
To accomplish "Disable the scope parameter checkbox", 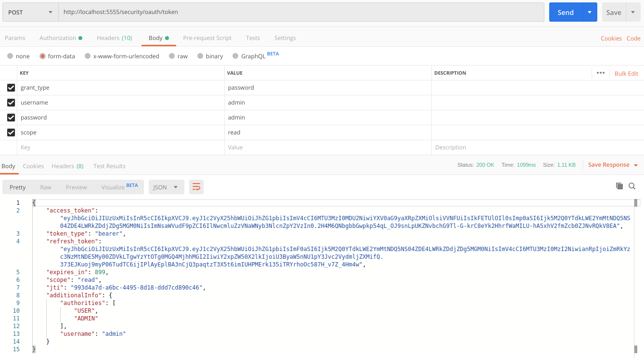I will coord(11,133).
